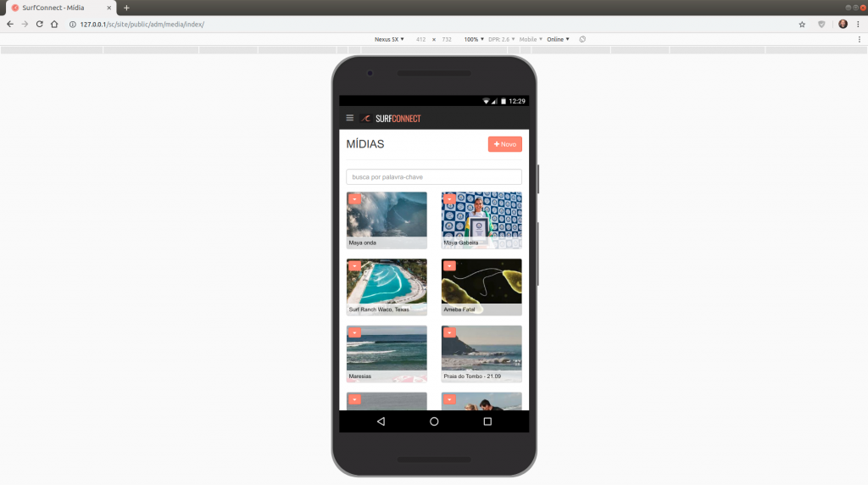Open device toolbar more options menu
868x485 pixels.
pos(860,39)
